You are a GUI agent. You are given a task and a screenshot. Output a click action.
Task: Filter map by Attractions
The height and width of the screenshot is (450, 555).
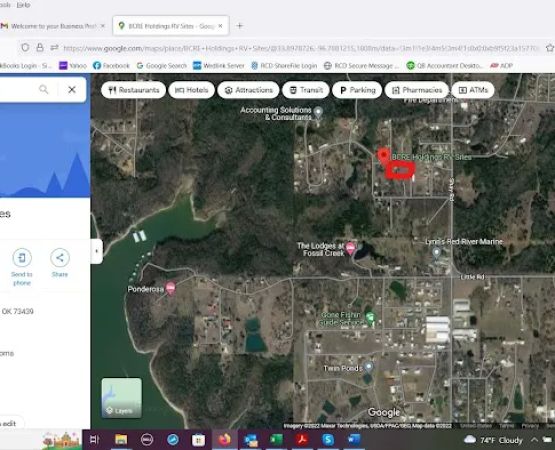pyautogui.click(x=248, y=90)
